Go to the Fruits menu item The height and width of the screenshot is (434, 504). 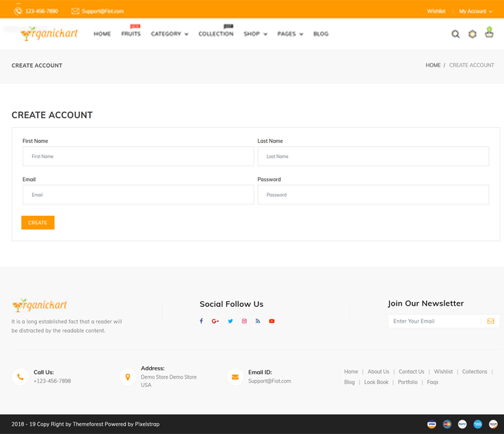[131, 34]
